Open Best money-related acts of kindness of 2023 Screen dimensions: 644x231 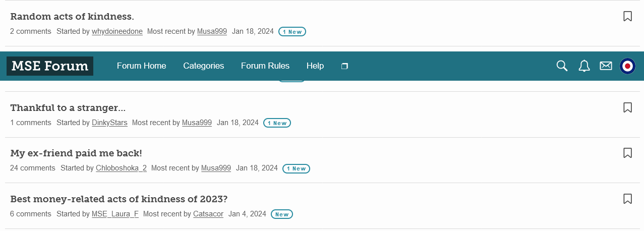pyautogui.click(x=119, y=199)
